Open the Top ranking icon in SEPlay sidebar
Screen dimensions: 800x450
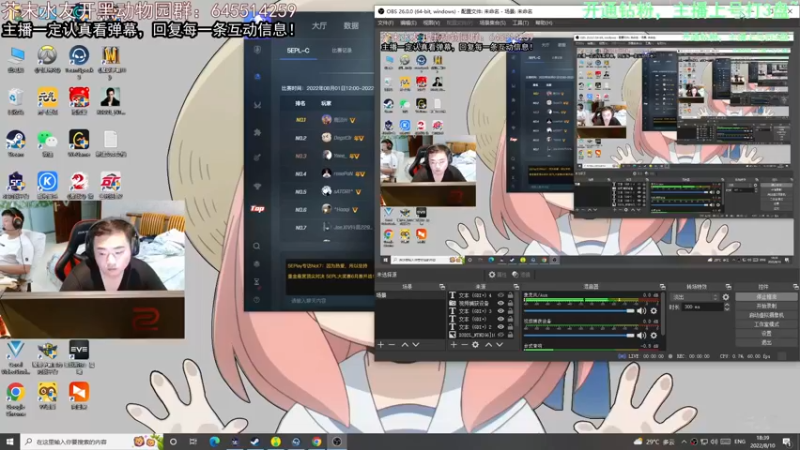[x=257, y=209]
